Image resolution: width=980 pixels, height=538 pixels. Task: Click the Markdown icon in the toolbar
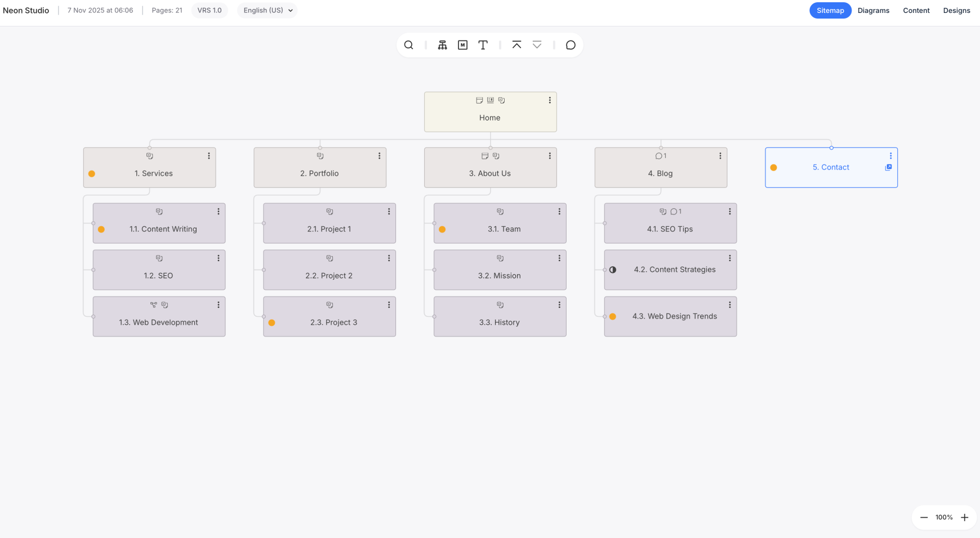tap(462, 44)
